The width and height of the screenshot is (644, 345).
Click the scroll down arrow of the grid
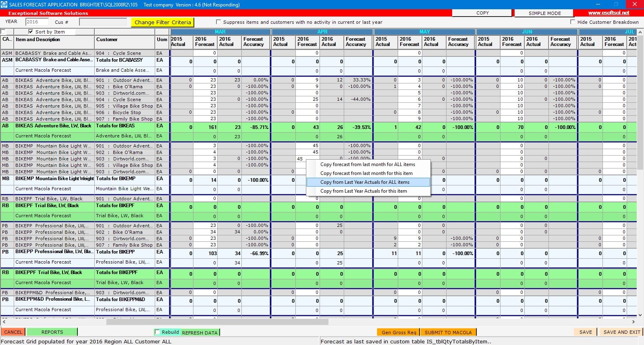640,315
